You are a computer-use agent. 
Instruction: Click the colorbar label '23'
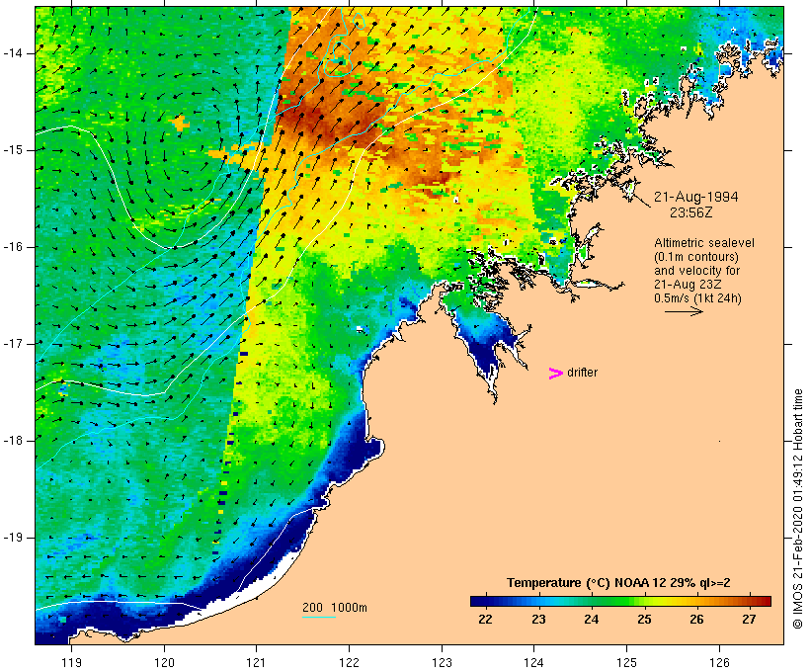pyautogui.click(x=538, y=619)
